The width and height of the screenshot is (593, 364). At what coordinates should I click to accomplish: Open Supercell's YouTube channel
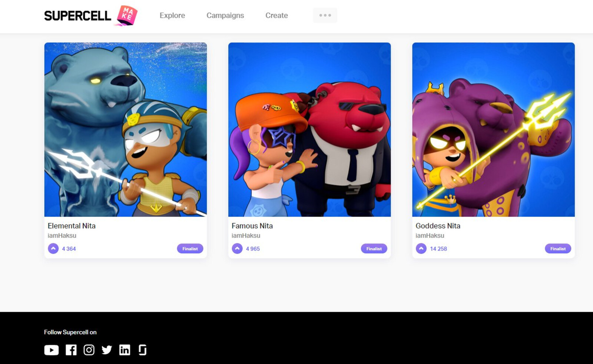[51, 350]
